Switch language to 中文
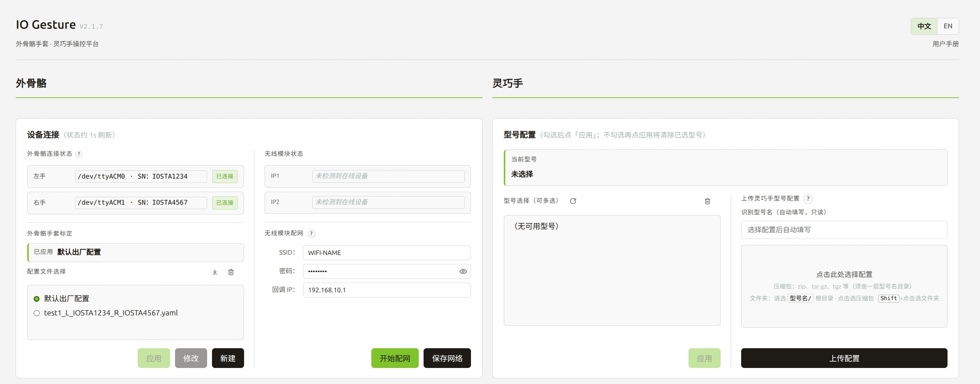 click(x=924, y=26)
